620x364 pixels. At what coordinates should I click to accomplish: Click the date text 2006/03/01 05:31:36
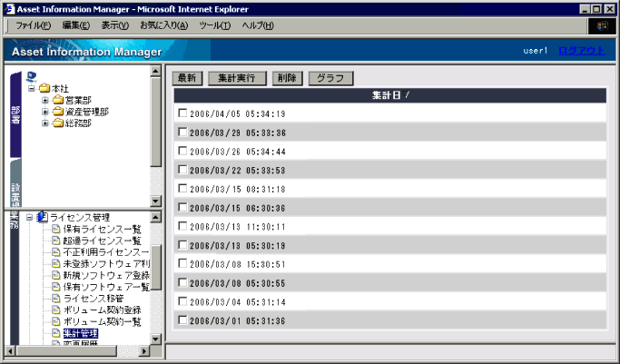[237, 320]
